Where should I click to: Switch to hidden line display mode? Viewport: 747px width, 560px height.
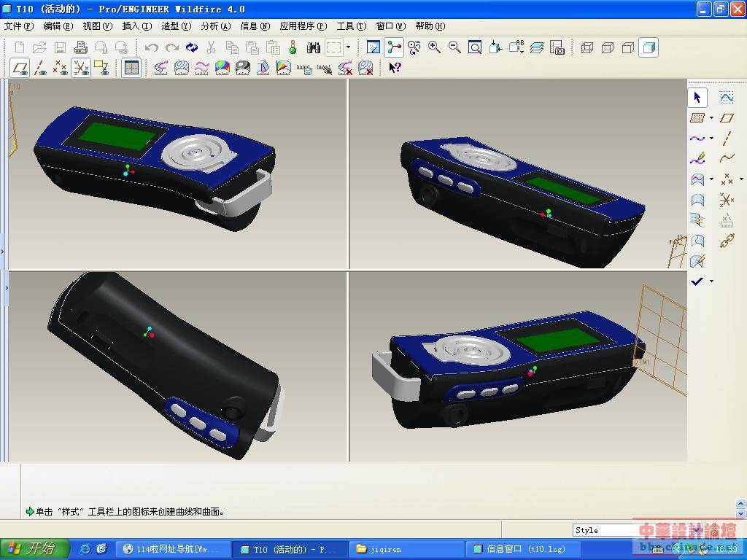click(x=608, y=47)
